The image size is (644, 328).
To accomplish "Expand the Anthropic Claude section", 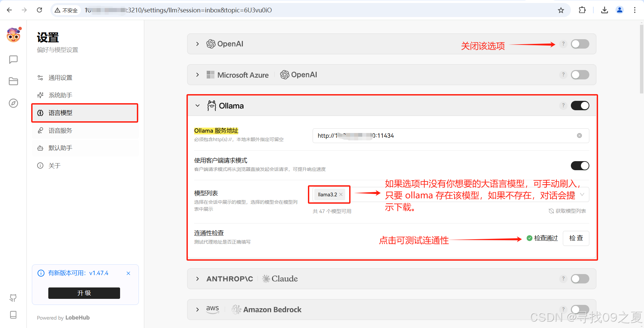I will point(198,279).
